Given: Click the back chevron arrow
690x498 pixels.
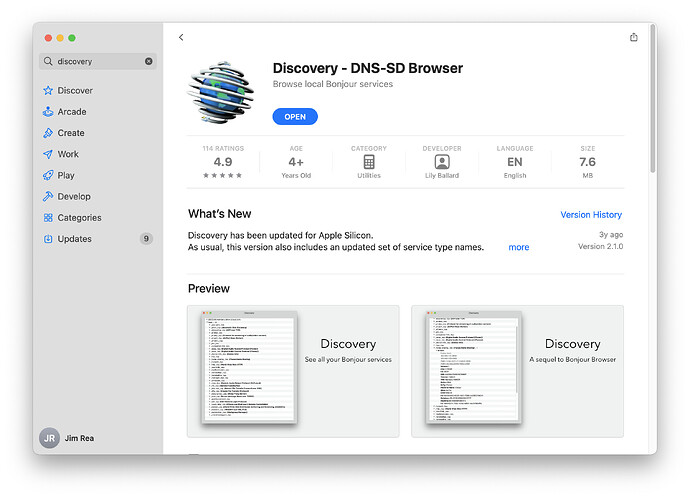Looking at the screenshot, I should click(x=181, y=37).
